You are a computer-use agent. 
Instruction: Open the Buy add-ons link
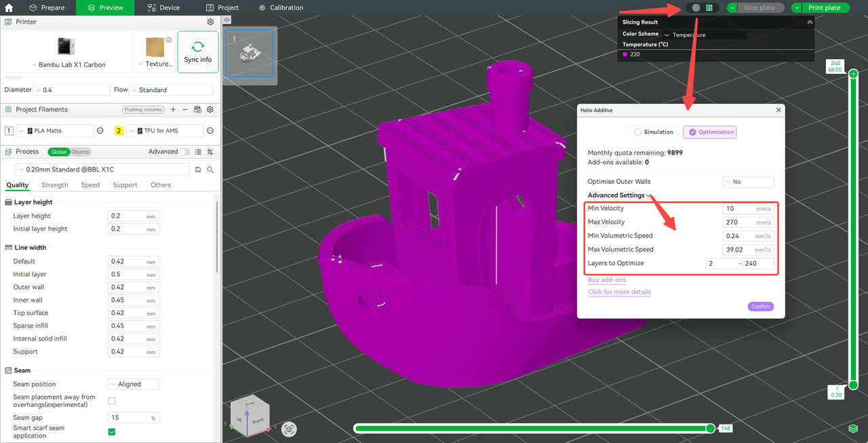point(606,280)
